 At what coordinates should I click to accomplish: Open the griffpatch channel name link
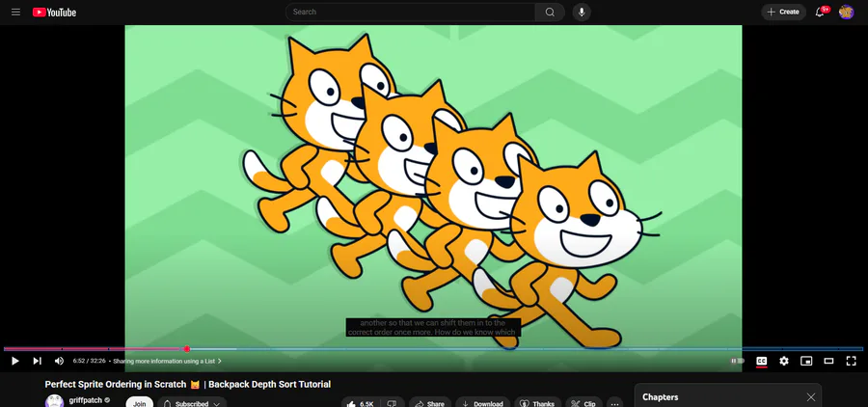coord(85,400)
